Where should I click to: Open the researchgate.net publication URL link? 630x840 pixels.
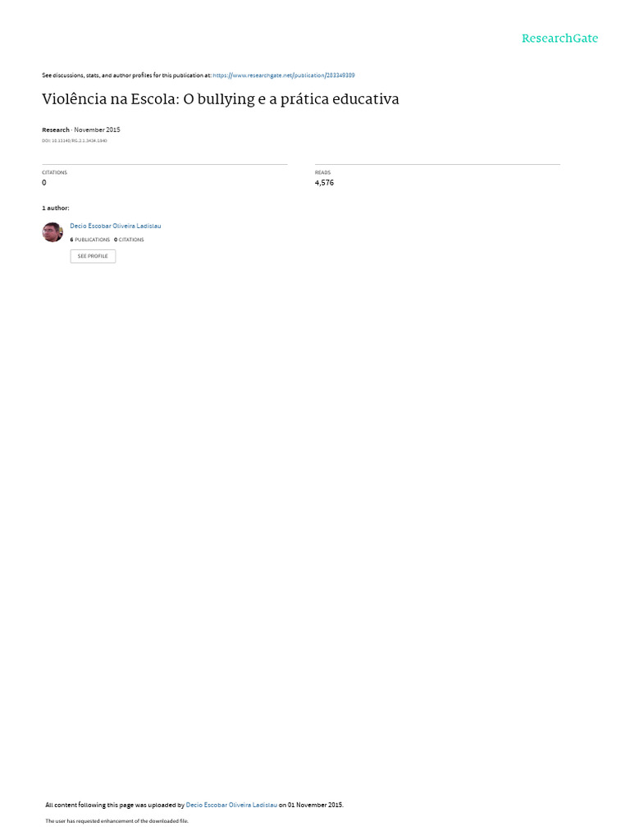pyautogui.click(x=283, y=75)
